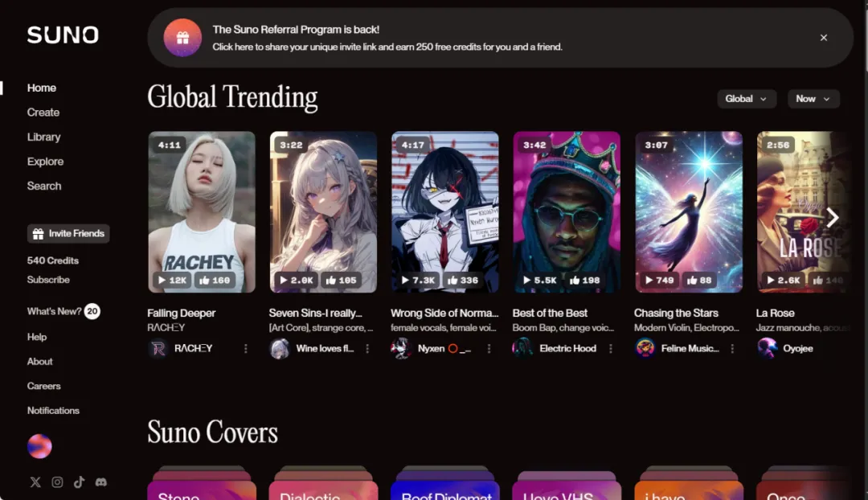Screen dimensions: 868x500
Task: Go to Create in the sidebar
Action: coord(43,113)
